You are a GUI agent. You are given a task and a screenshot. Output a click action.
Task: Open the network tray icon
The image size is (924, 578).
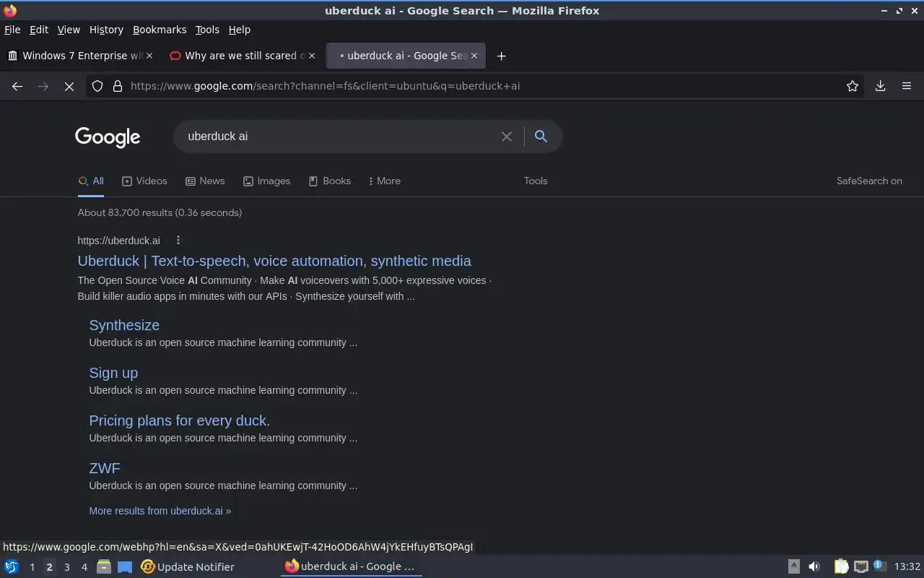coord(860,566)
